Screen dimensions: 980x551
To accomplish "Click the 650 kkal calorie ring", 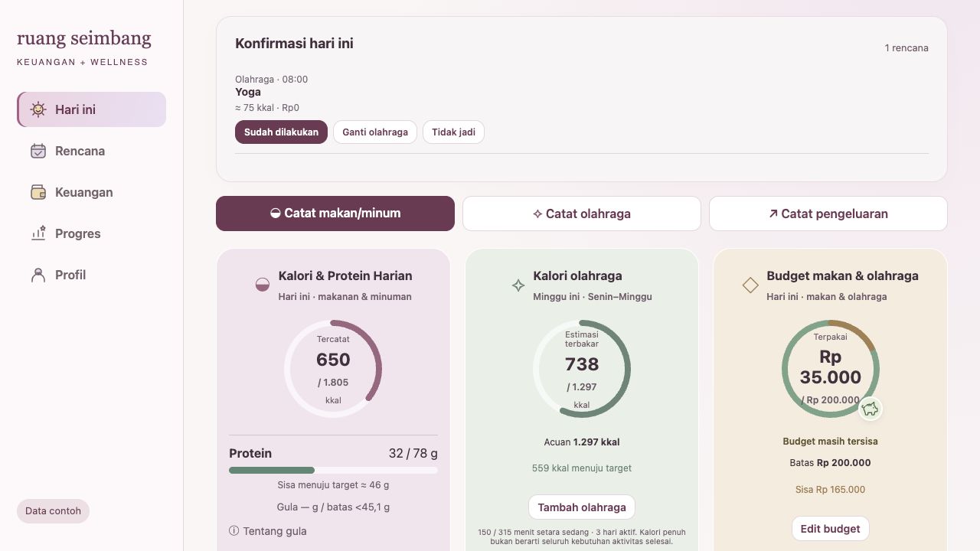I will [333, 369].
